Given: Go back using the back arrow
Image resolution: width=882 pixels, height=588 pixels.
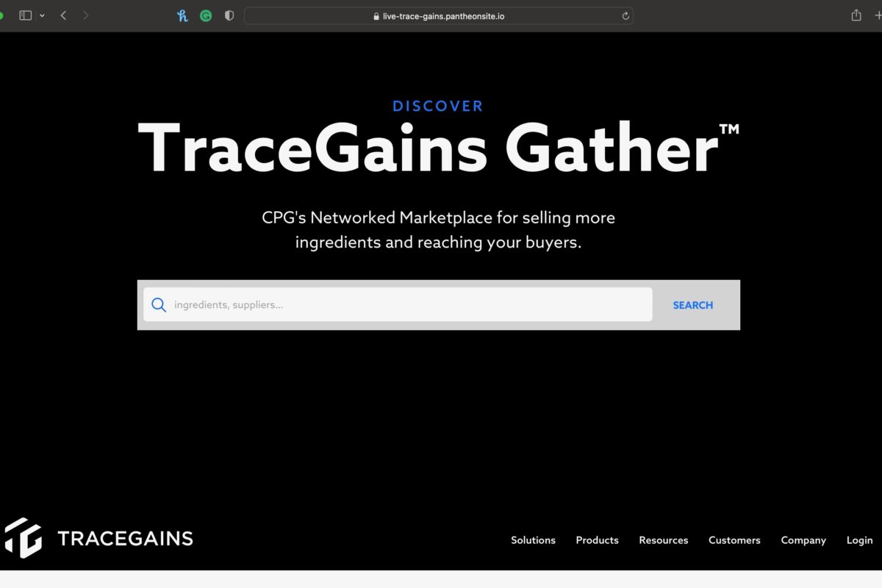Looking at the screenshot, I should click(63, 15).
